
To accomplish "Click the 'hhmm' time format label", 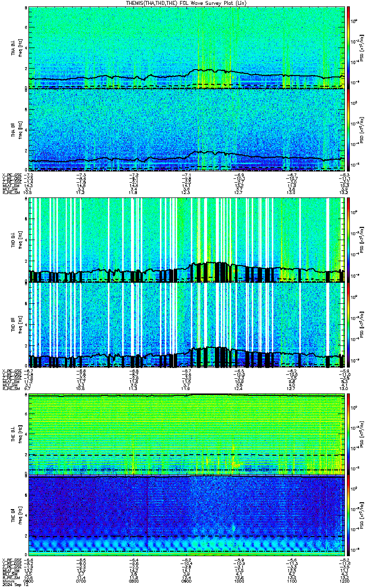I will click(x=7, y=581).
